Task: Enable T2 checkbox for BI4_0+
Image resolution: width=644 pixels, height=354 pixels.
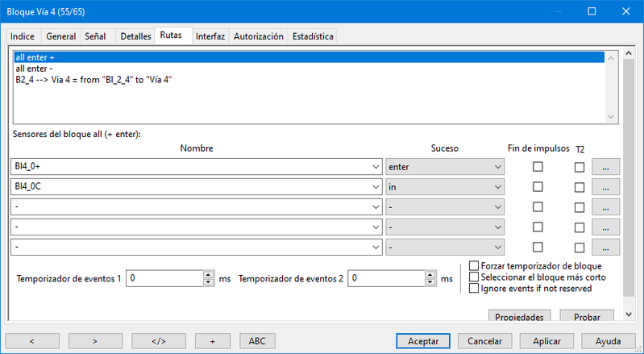Action: tap(580, 167)
